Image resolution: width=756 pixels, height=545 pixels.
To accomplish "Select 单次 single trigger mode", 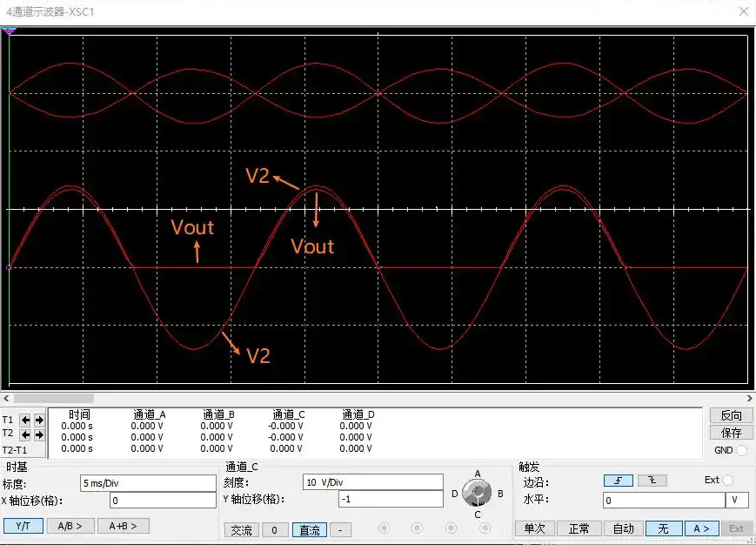I will [535, 528].
